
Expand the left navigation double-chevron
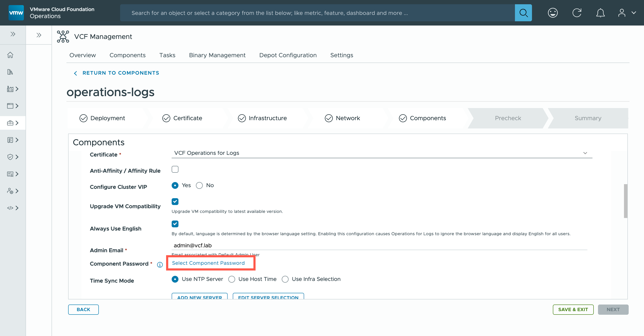13,34
